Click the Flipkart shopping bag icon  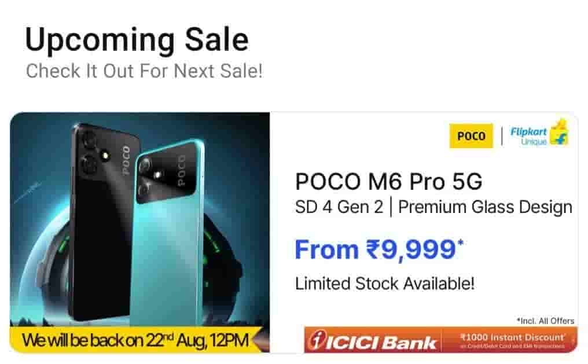tap(560, 133)
